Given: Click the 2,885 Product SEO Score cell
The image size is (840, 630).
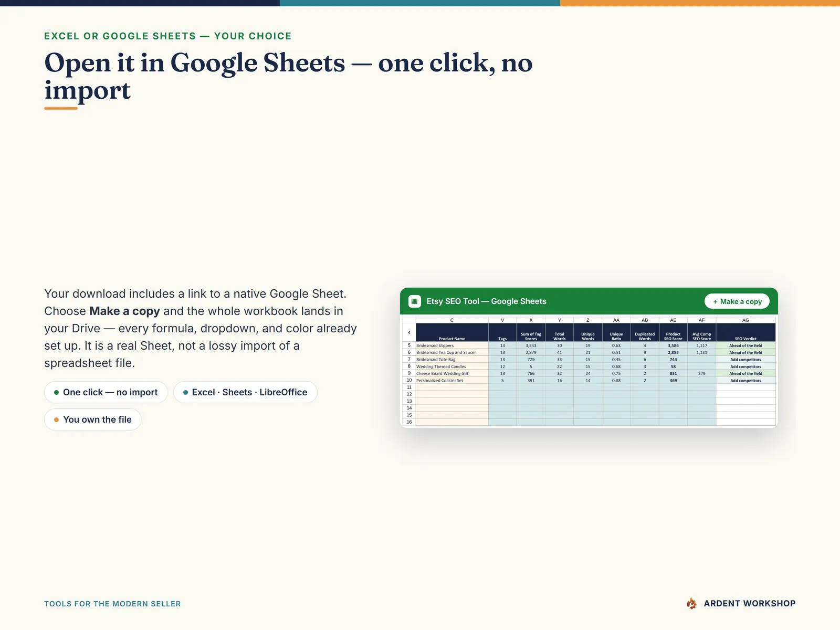Looking at the screenshot, I should click(673, 352).
